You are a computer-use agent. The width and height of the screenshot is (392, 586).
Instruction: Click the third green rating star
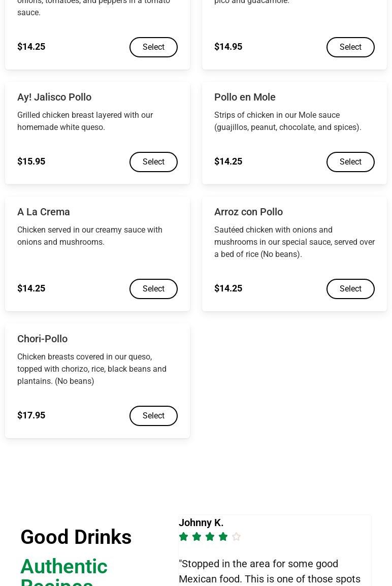pyautogui.click(x=210, y=537)
